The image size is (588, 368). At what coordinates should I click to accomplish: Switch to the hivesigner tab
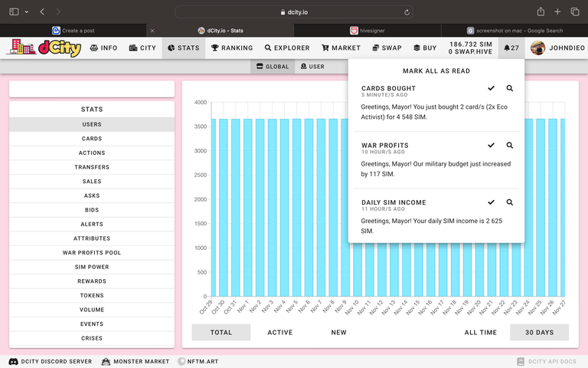(367, 31)
